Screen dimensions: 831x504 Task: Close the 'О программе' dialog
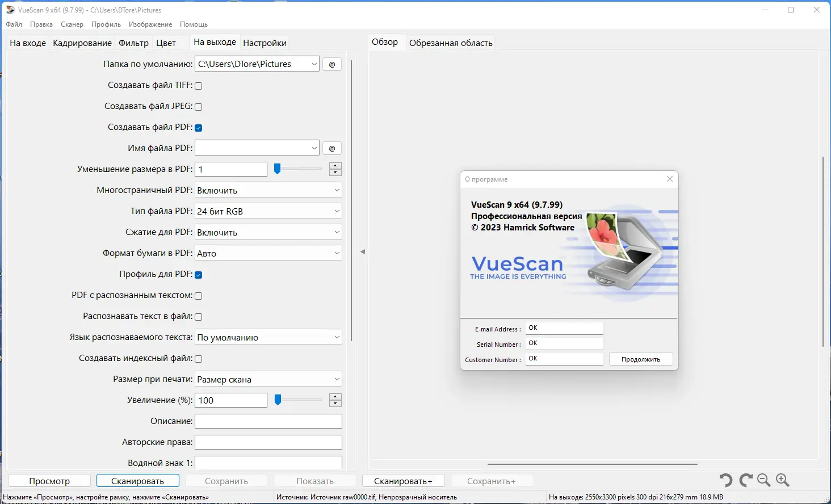coord(669,179)
